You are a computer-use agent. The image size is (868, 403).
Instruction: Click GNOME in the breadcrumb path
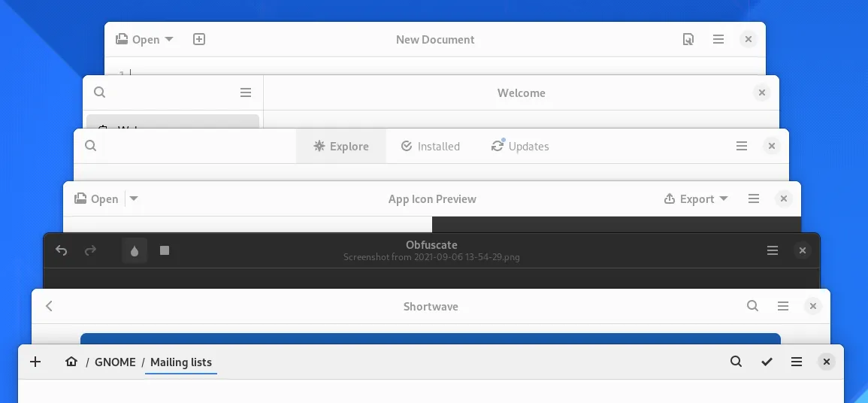click(x=115, y=362)
